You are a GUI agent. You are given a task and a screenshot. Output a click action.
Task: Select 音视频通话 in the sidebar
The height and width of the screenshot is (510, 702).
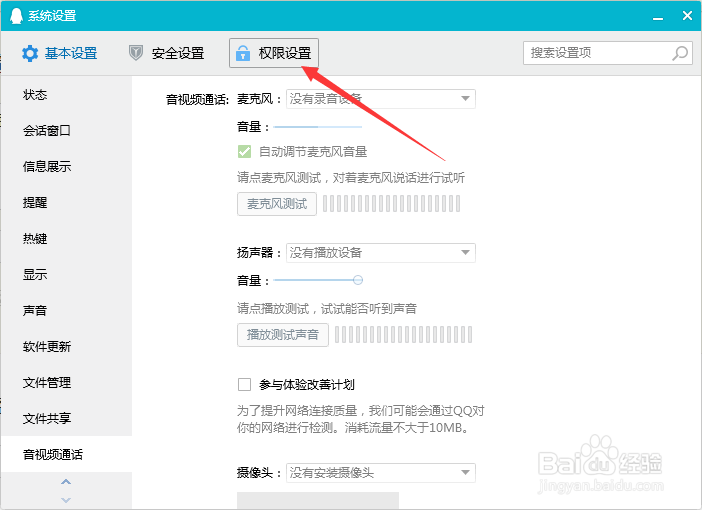pos(66,454)
